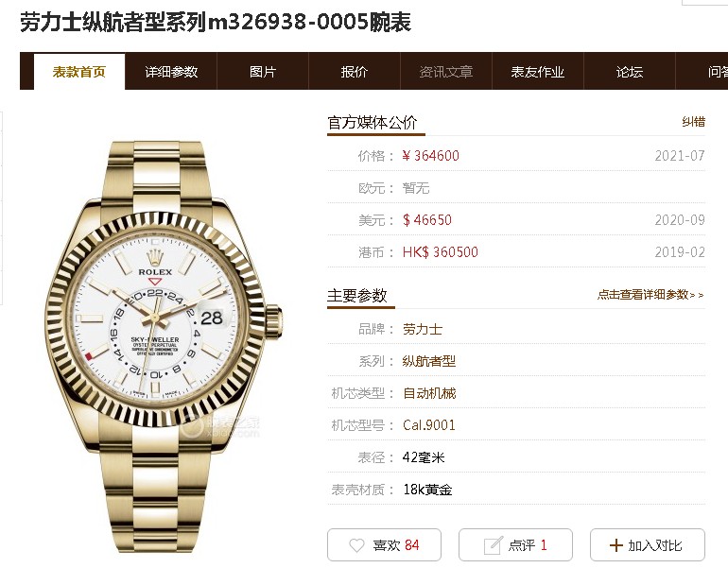Click the pencil review icon beside 点评
Viewport: 728px width, 568px height.
(x=493, y=545)
